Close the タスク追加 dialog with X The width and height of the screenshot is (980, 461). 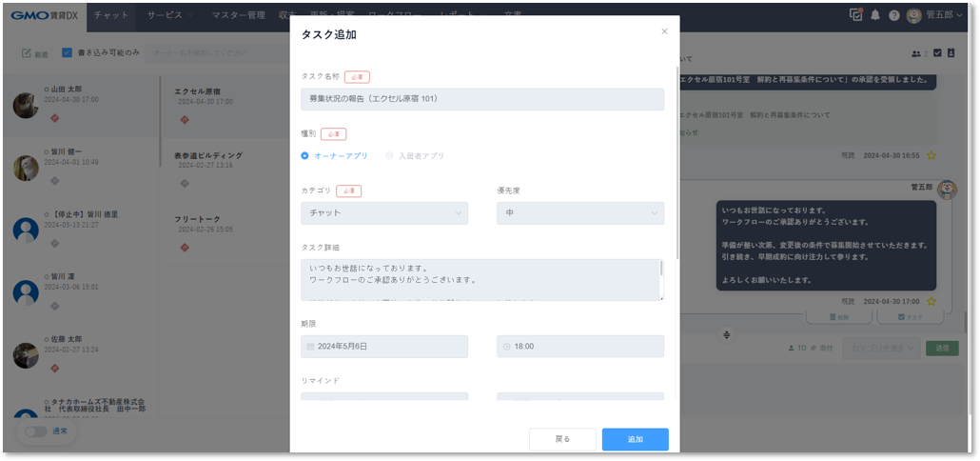click(x=664, y=31)
